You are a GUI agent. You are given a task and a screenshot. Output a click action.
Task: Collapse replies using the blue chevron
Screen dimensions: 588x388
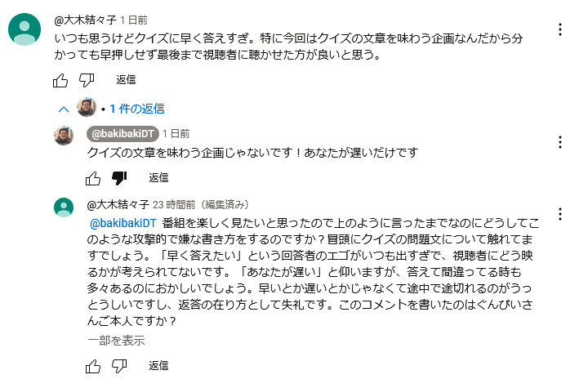tap(64, 109)
